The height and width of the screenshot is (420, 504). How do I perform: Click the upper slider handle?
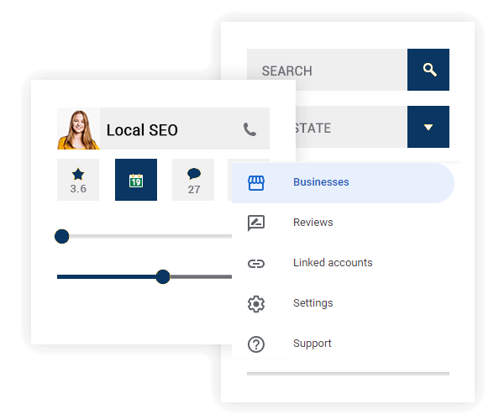(x=61, y=237)
